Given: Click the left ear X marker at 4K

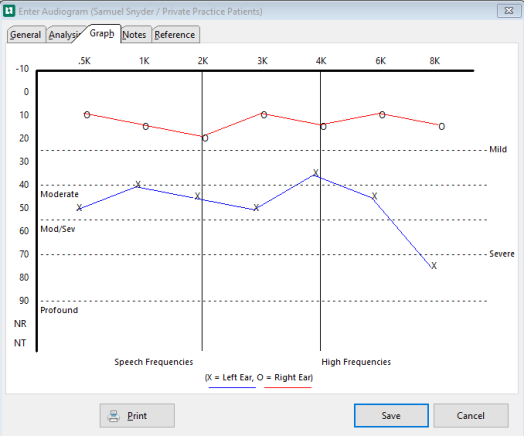Looking at the screenshot, I should 315,173.
